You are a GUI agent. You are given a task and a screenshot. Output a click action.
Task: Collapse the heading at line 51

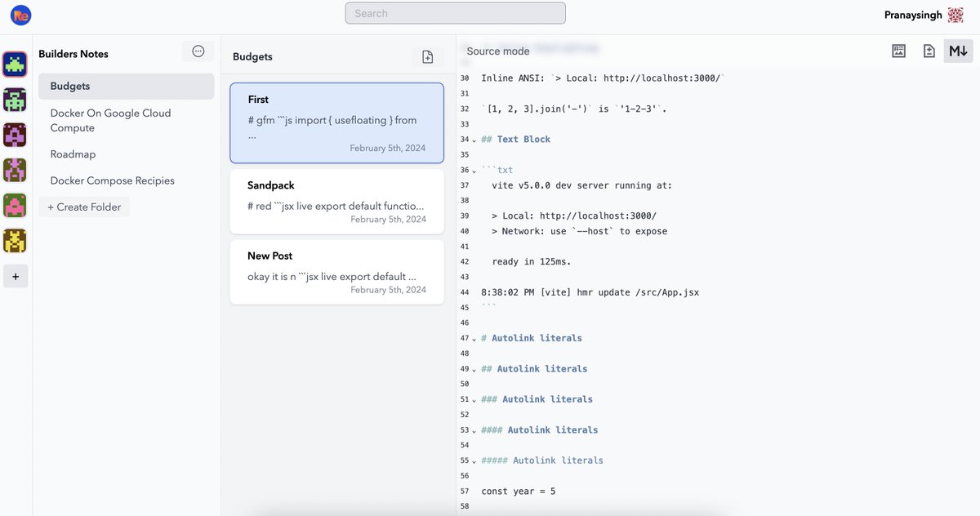point(474,400)
